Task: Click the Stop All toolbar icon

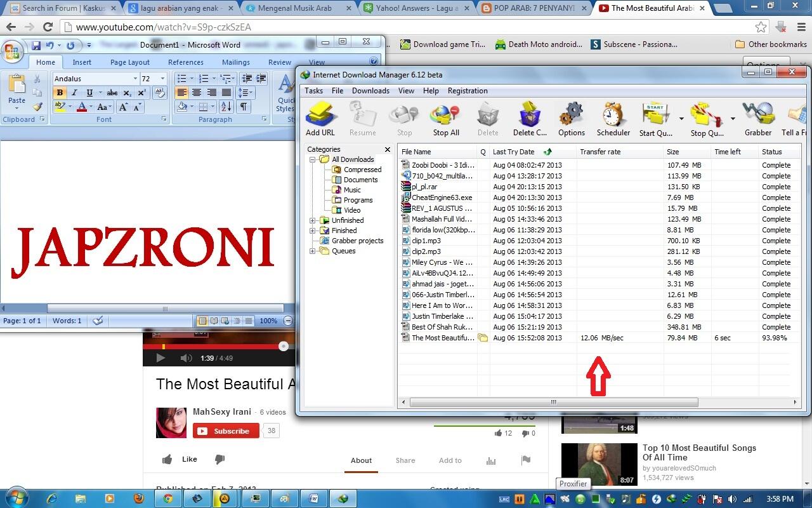Action: pyautogui.click(x=445, y=119)
